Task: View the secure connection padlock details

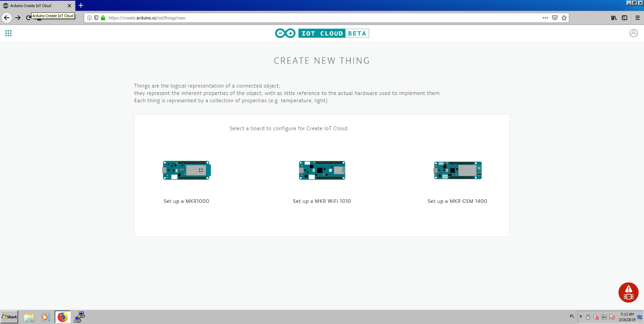Action: pyautogui.click(x=103, y=18)
